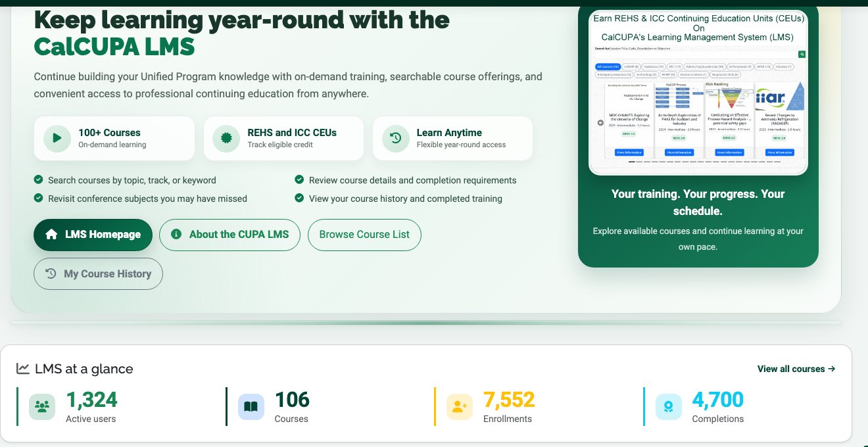The width and height of the screenshot is (868, 447).
Task: Click the Your training. Your progress. tagline
Action: (698, 202)
